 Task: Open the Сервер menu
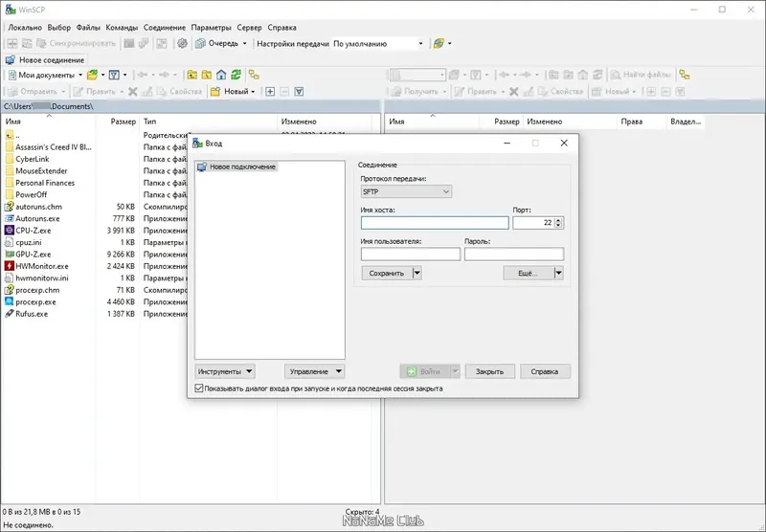249,28
